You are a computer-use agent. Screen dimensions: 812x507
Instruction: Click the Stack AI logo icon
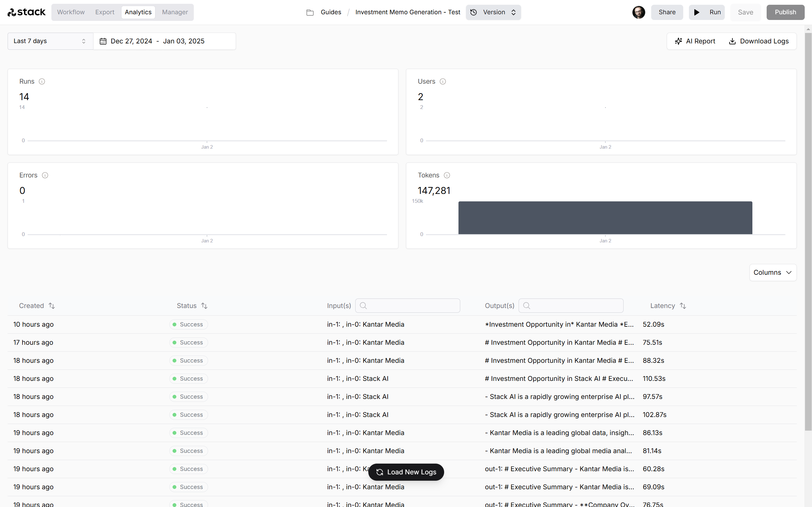tap(12, 12)
